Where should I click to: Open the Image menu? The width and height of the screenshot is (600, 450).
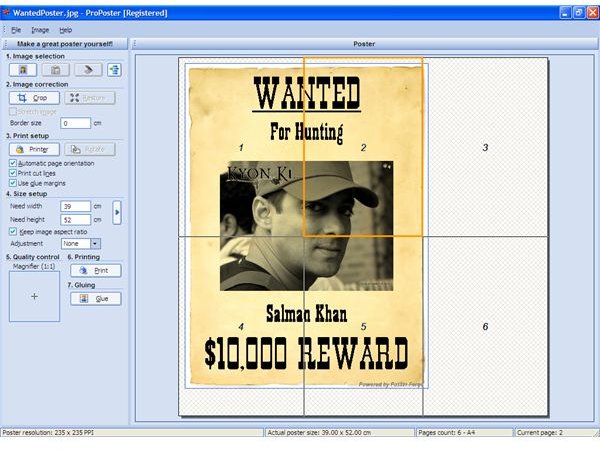[40, 30]
